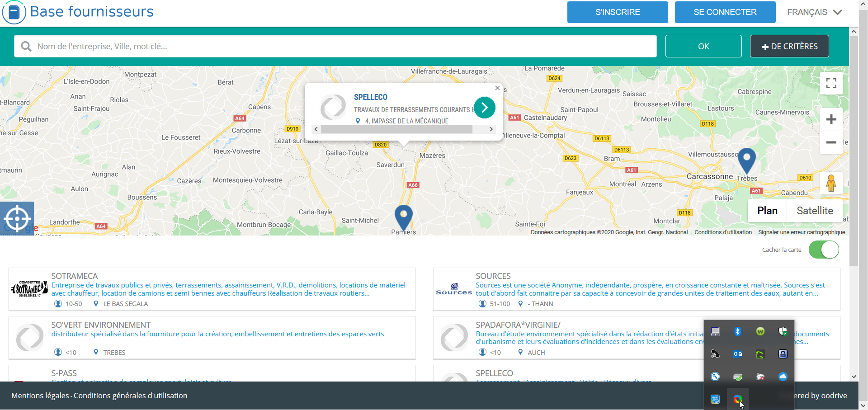Screen dimensions: 868x410
Task: Click the magnifier icon in the search bar
Action: pos(26,47)
